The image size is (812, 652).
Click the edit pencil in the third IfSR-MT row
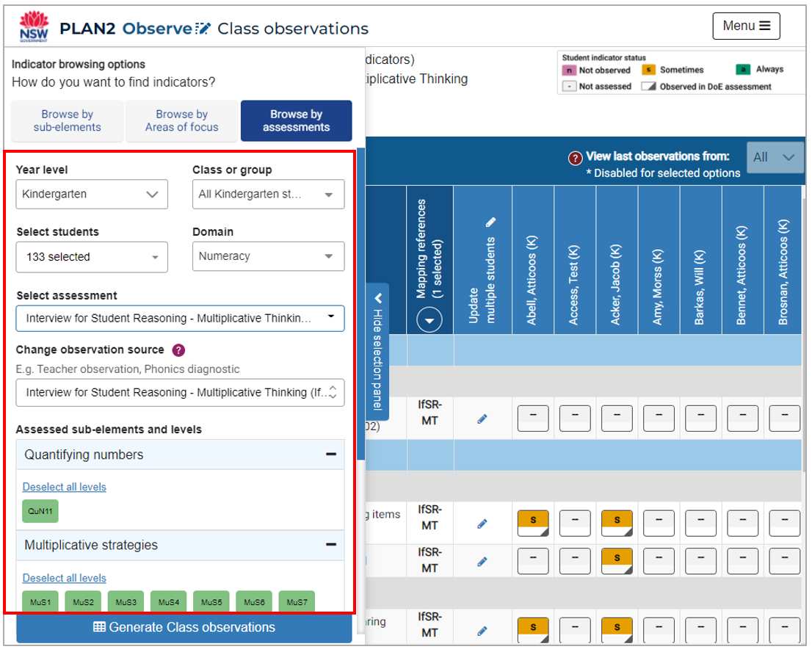482,562
